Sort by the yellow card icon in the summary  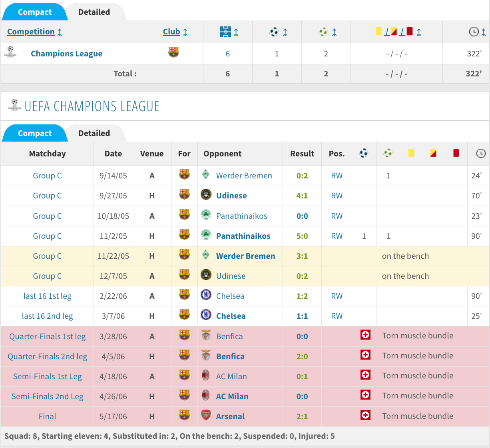pos(379,31)
